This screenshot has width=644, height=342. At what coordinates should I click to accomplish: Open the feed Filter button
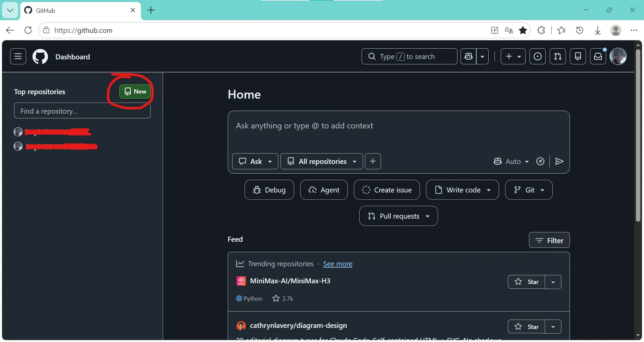[x=549, y=240]
